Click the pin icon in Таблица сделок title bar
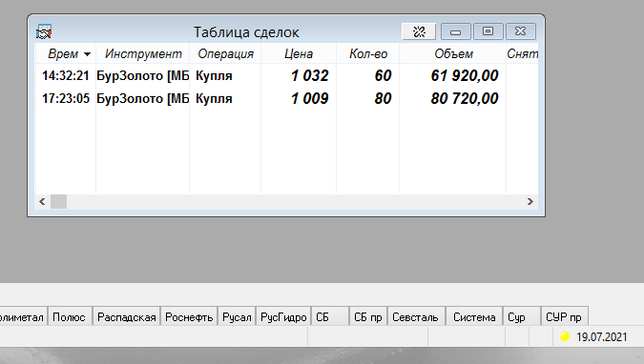The width and height of the screenshot is (644, 364). tap(419, 31)
